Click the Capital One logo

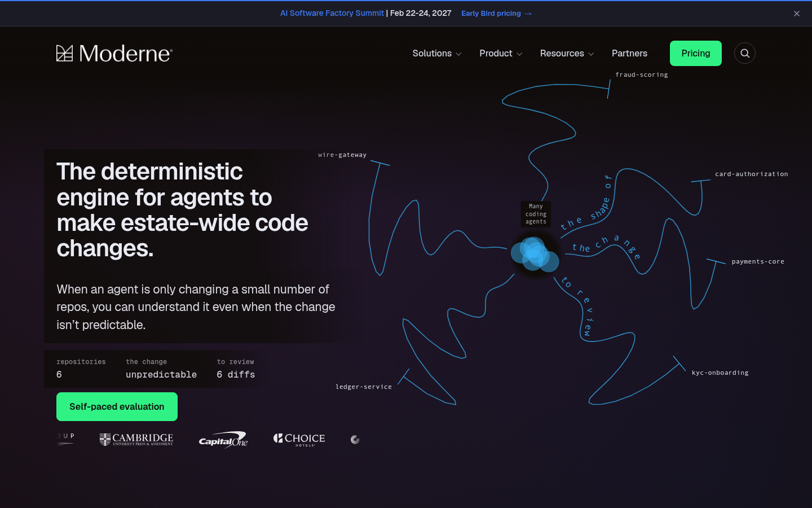223,440
